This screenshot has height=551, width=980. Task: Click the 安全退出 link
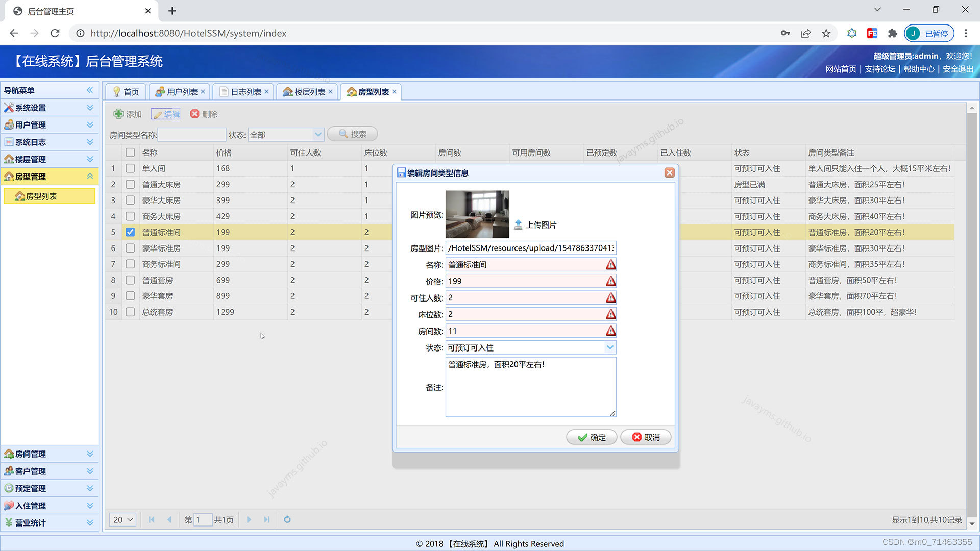coord(958,69)
